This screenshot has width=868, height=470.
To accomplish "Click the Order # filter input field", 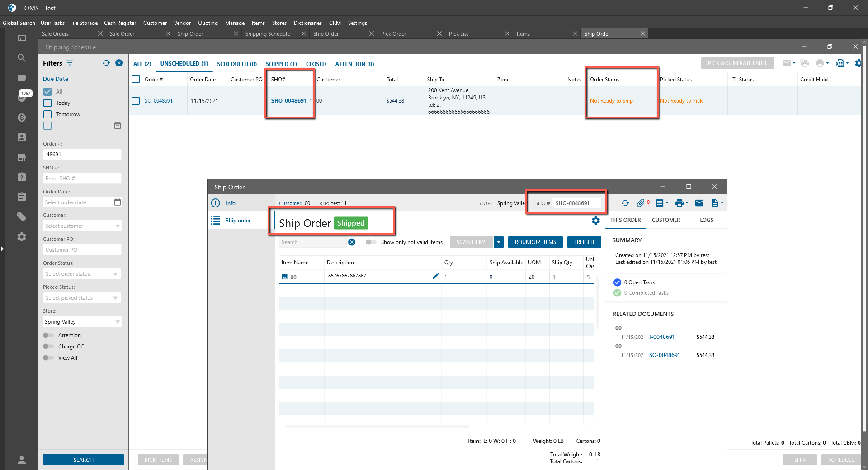I will [x=82, y=155].
